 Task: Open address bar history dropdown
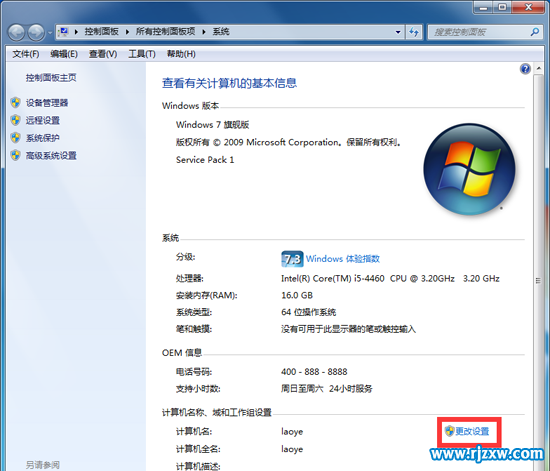coord(398,32)
